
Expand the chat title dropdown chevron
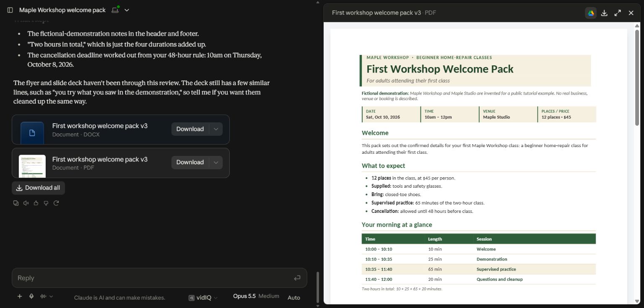click(x=127, y=10)
